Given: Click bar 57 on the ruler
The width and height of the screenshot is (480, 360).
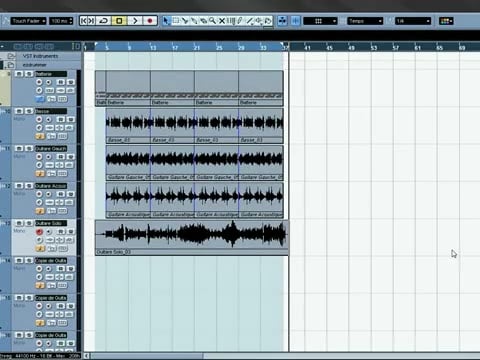Looking at the screenshot, I should pyautogui.click(x=396, y=48).
